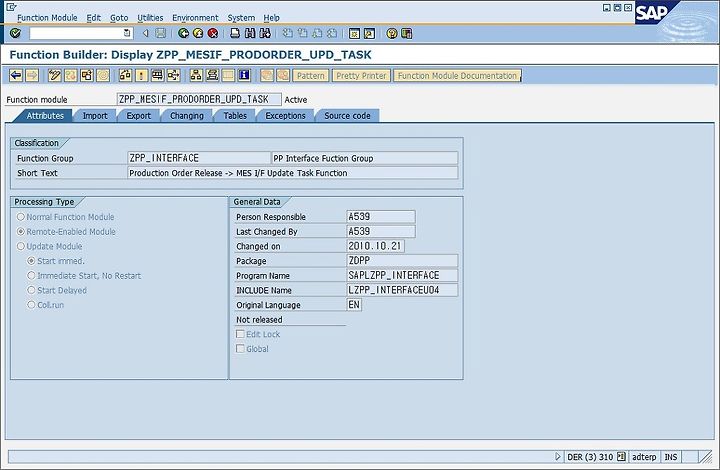Toggle Display/Change with pencil icon
Image resolution: width=720 pixels, height=470 pixels.
tap(55, 75)
